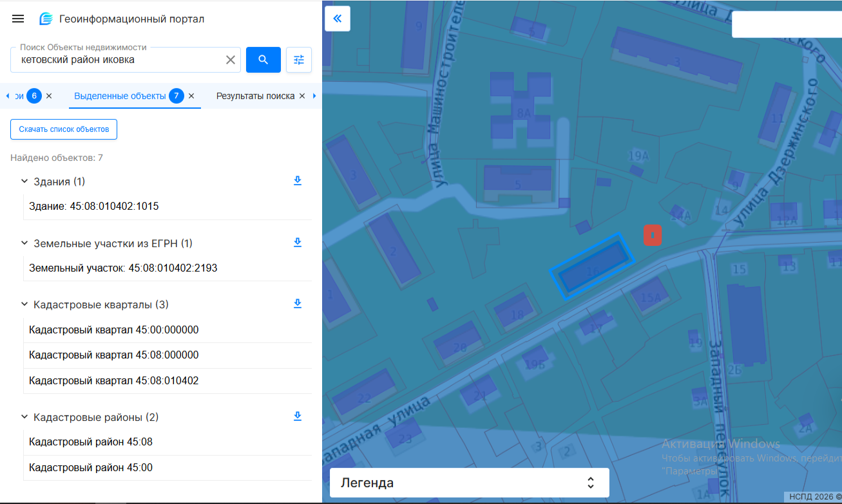Image resolution: width=842 pixels, height=504 pixels.
Task: Close the Результаты поиска tab
Action: click(x=302, y=96)
